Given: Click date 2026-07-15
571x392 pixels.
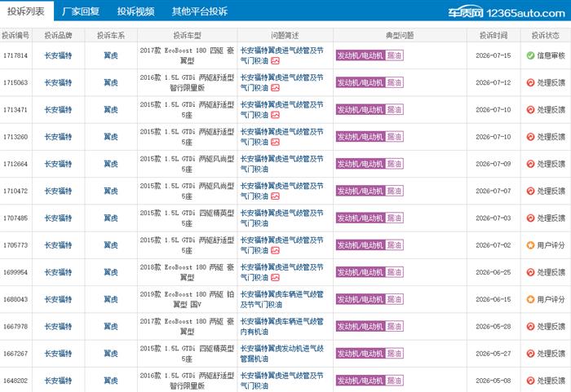Looking at the screenshot, I should click(x=494, y=55).
